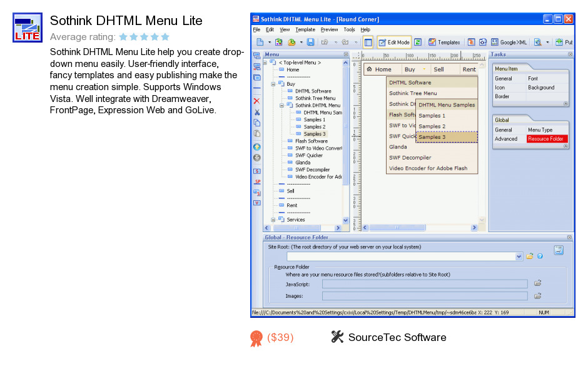The width and height of the screenshot is (588, 366).
Task: Click the Images folder input field
Action: (425, 296)
